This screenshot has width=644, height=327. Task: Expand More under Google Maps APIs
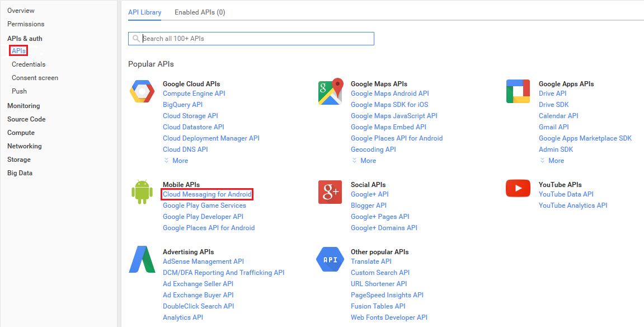(x=364, y=161)
